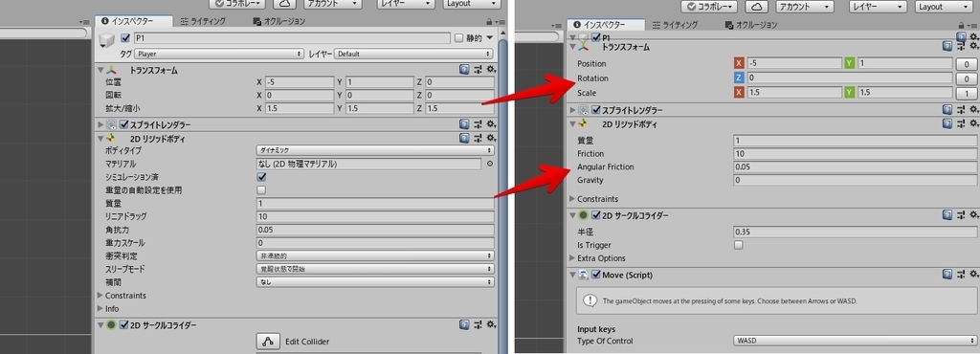Open Move (Script) gear menu in right inspector
Screen dimensions: 980x354
click(973, 275)
